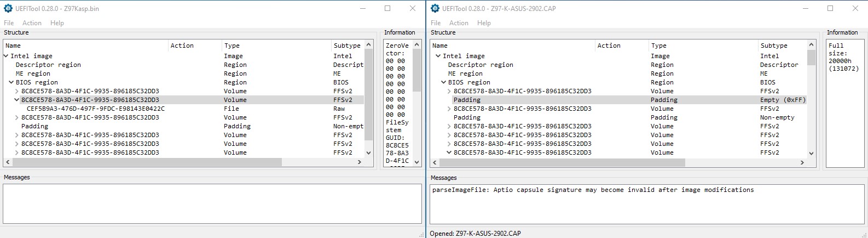Collapse Intel image node in left window
This screenshot has height=238, width=868.
pyautogui.click(x=6, y=56)
